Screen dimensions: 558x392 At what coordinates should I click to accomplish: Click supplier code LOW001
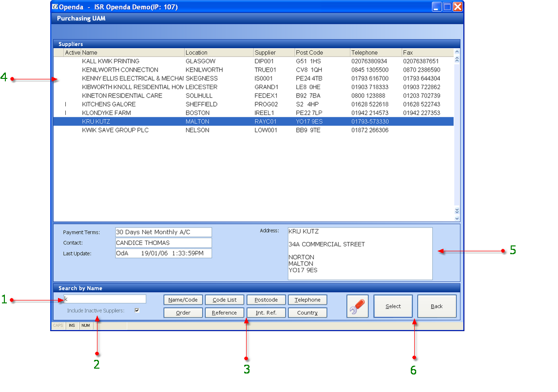click(266, 130)
